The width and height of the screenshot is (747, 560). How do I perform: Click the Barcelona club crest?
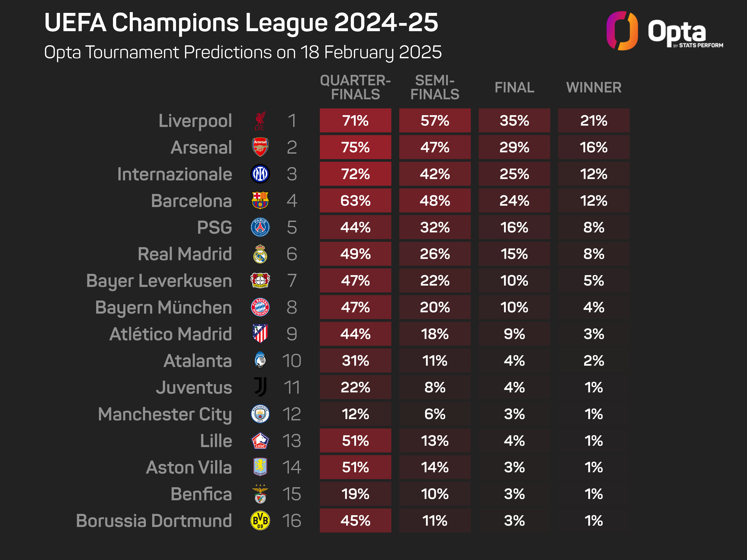click(260, 200)
